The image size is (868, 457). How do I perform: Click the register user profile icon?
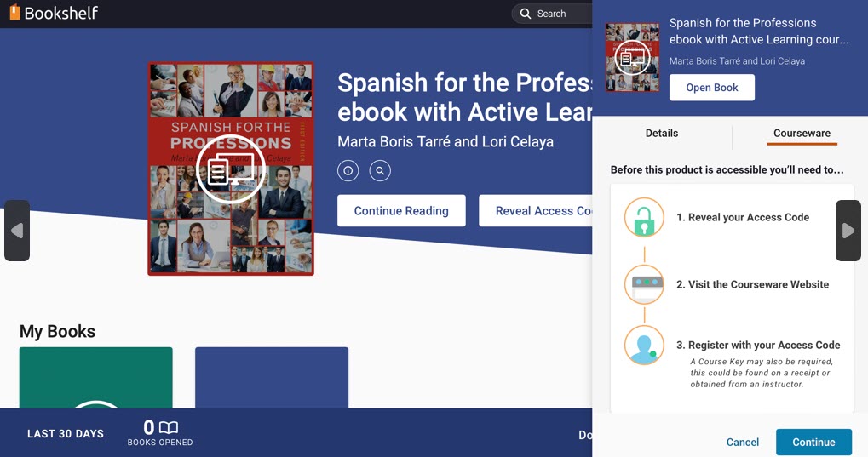pos(644,345)
